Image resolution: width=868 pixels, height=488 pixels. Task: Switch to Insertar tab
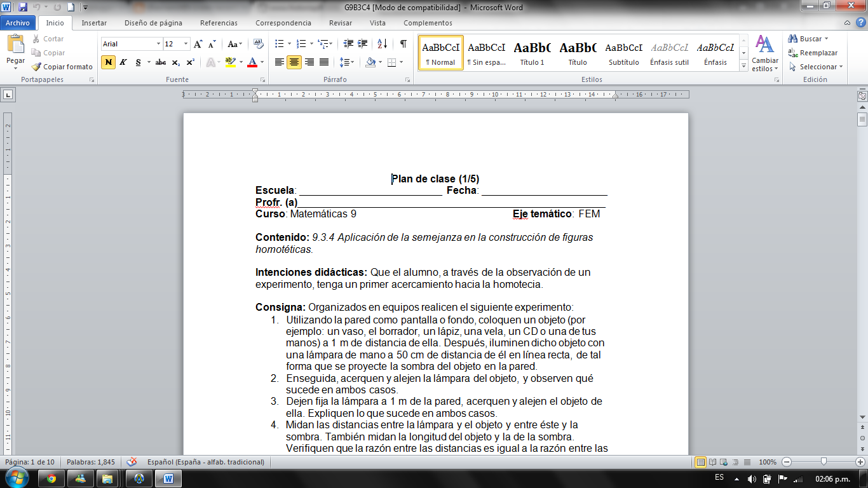94,23
